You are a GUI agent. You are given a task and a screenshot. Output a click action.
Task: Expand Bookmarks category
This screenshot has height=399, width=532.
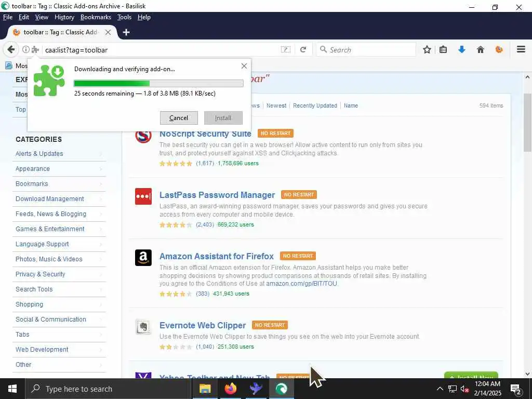[x=59, y=184]
